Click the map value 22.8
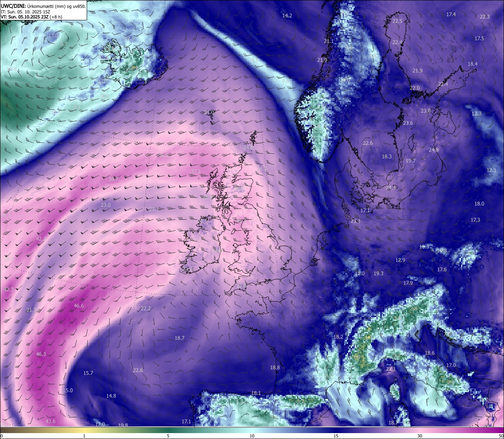Image resolution: width=504 pixels, height=439 pixels. tap(138, 370)
